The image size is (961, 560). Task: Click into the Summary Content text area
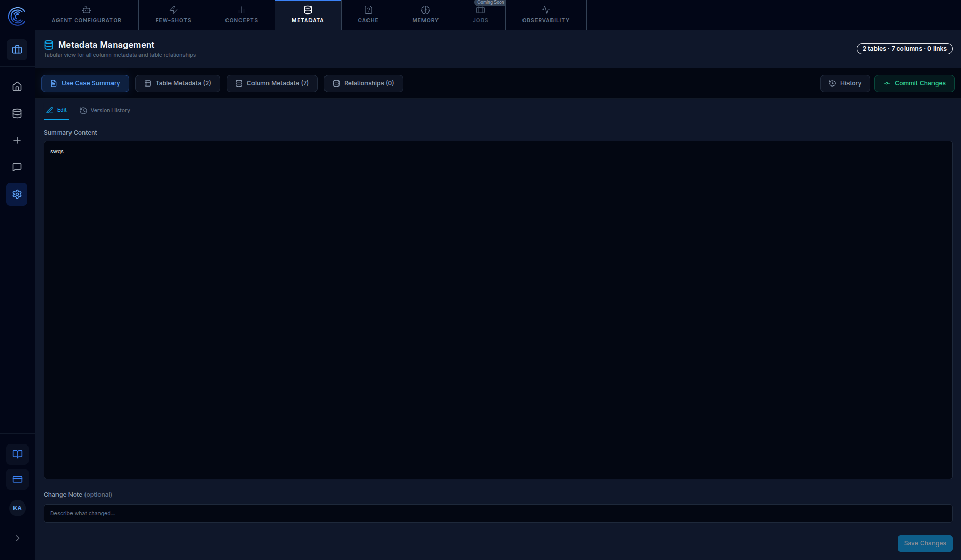498,310
